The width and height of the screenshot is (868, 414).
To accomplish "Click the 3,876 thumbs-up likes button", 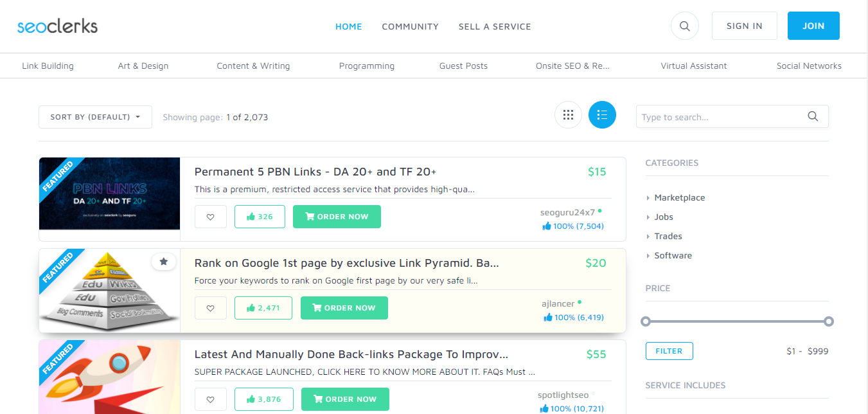I will pos(264,399).
